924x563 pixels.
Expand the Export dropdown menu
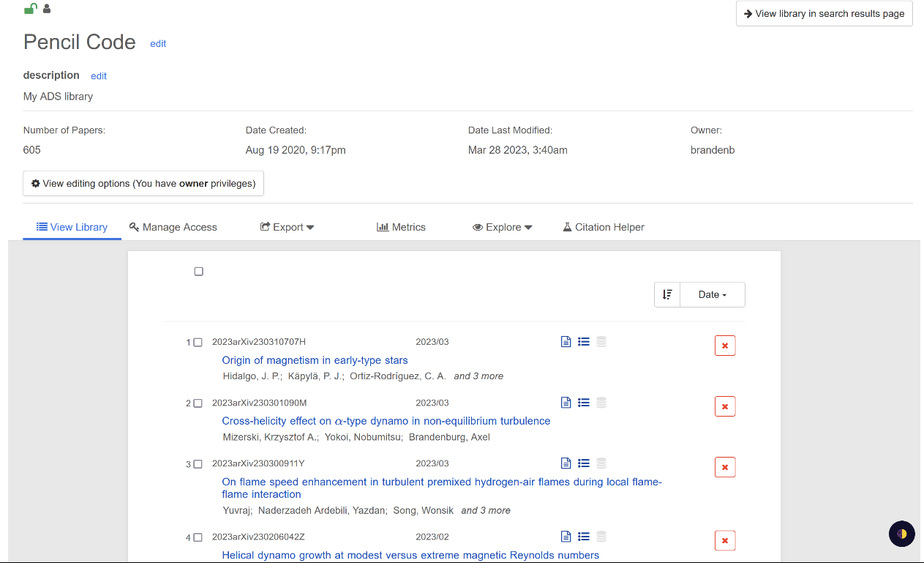pos(287,227)
